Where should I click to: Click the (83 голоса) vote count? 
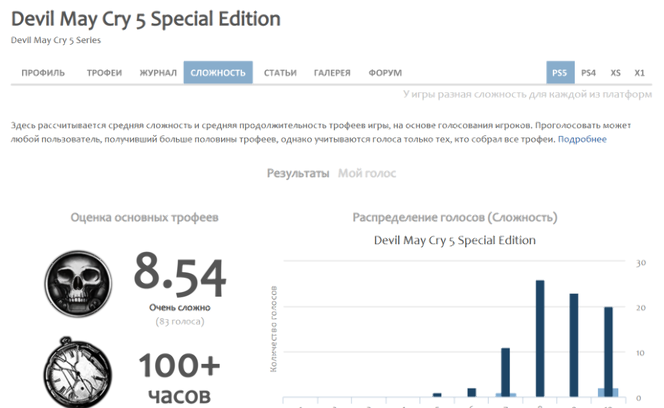pos(180,322)
